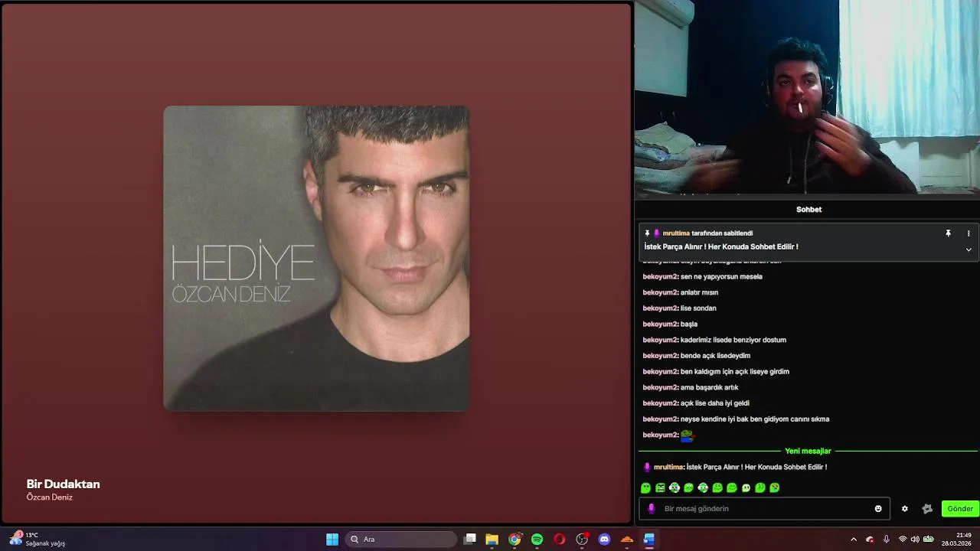This screenshot has height=551, width=980.
Task: Click the song title Bir Dudaktan
Action: coord(63,484)
